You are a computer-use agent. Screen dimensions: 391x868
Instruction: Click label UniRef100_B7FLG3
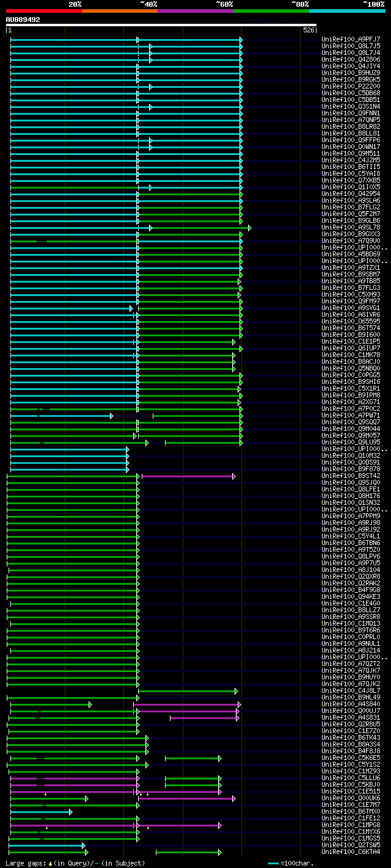point(351,288)
